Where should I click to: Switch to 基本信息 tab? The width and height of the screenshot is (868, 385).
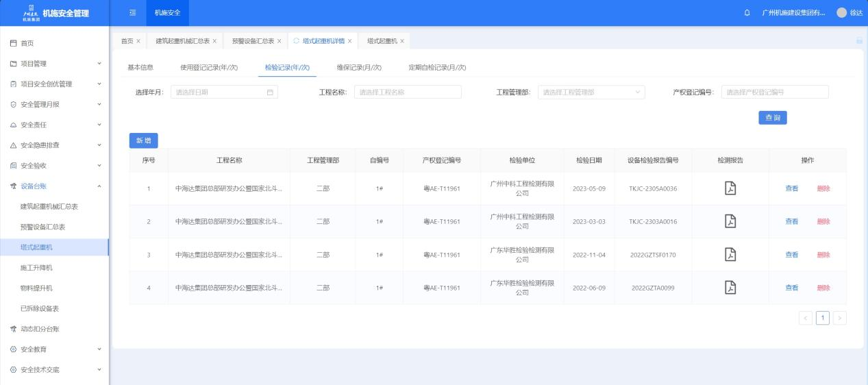(140, 67)
